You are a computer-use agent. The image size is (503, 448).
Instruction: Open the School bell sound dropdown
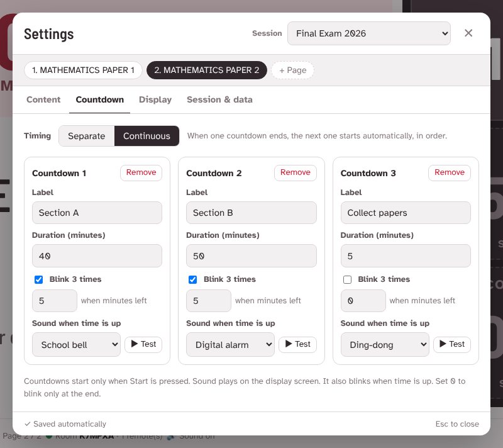[x=76, y=344]
